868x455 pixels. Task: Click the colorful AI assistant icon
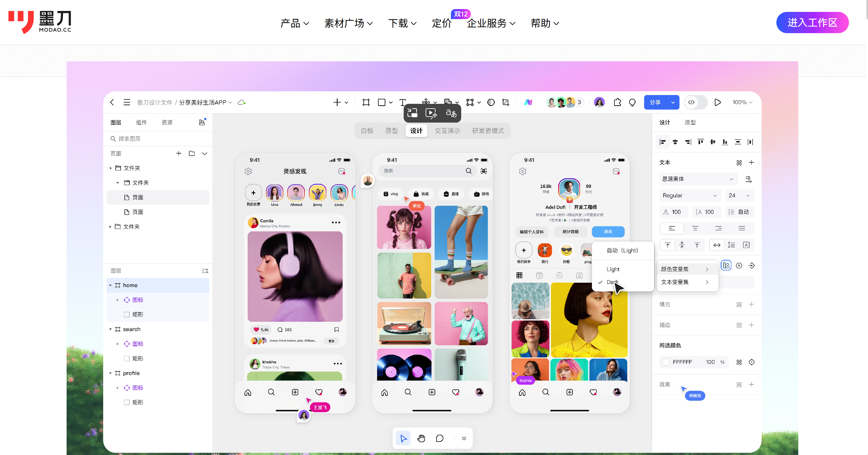pos(528,102)
